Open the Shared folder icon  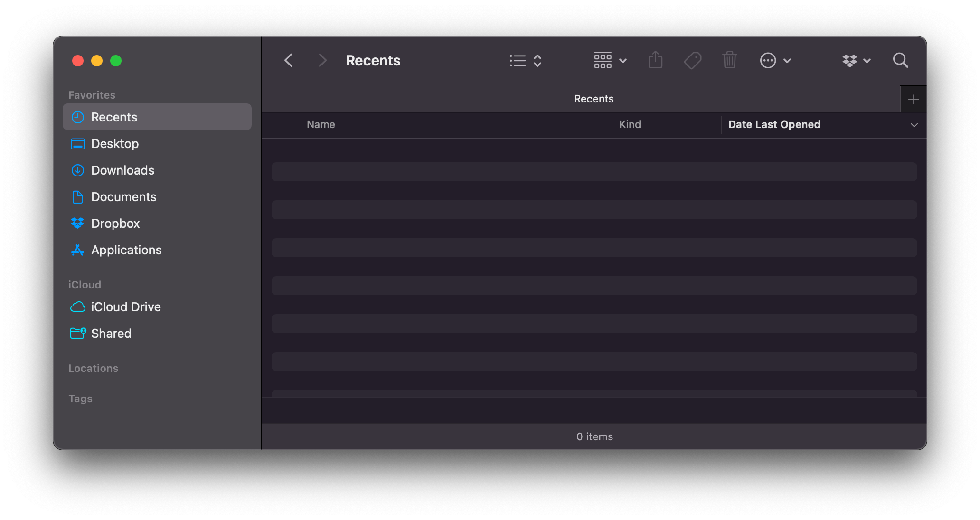coord(77,333)
